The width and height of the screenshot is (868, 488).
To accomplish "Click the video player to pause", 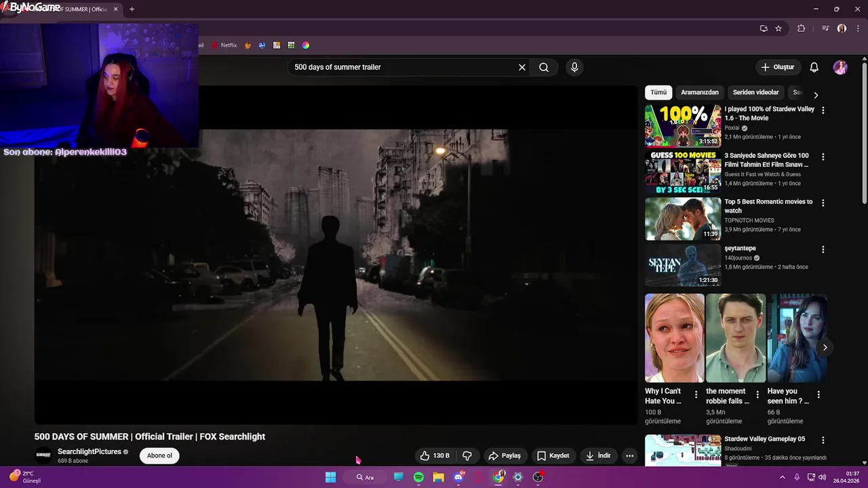I will pos(336,255).
